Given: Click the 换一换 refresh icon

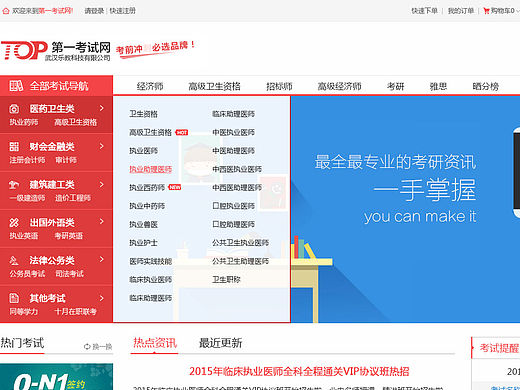Looking at the screenshot, I should (87, 347).
